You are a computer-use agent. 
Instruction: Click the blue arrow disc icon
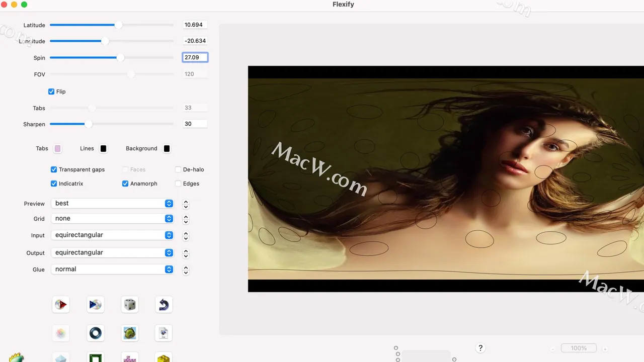pyautogui.click(x=95, y=305)
